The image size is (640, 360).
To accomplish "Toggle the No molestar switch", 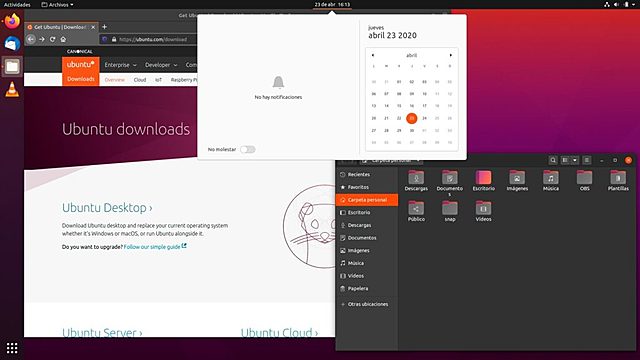I will (x=247, y=149).
